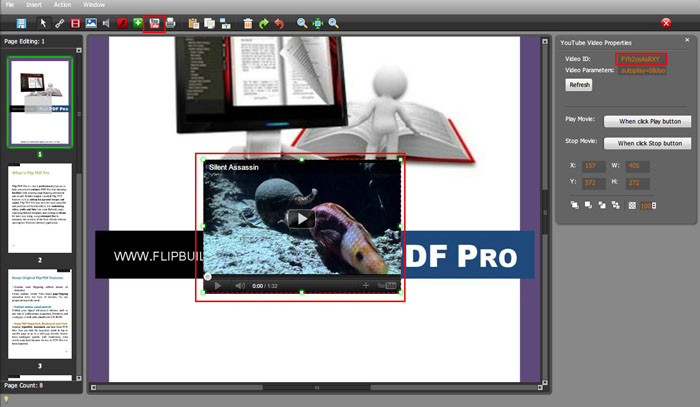The height and width of the screenshot is (407, 700).
Task: Click the opacity checkerboard icon
Action: (x=632, y=206)
